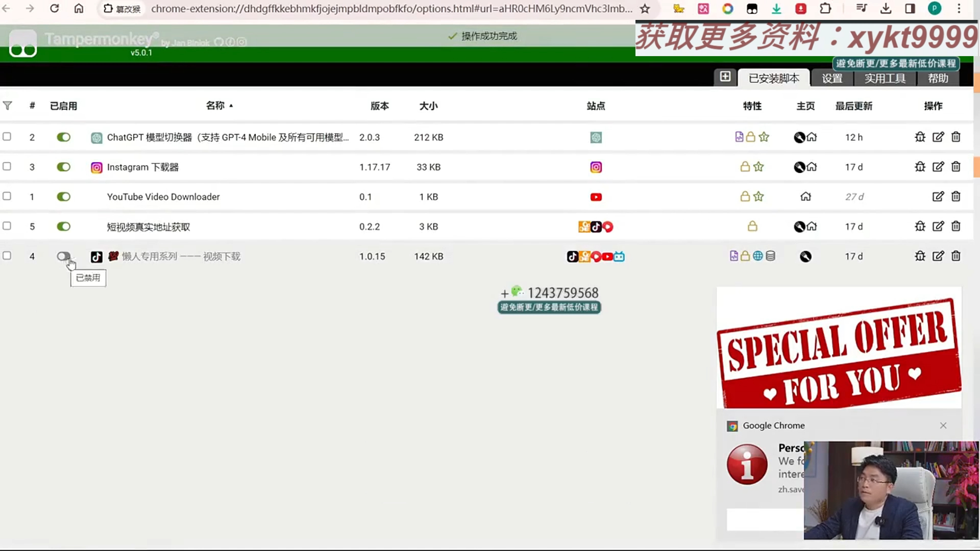Check the checkbox for Instagram 下载器 row
Viewport: 980px width, 551px height.
pos(7,166)
